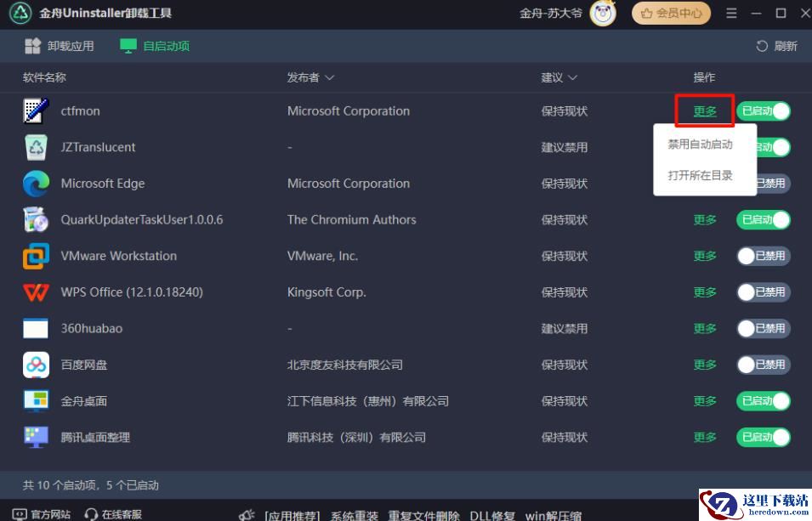Open 在线客服 support link
The image size is (812, 521).
pyautogui.click(x=113, y=514)
